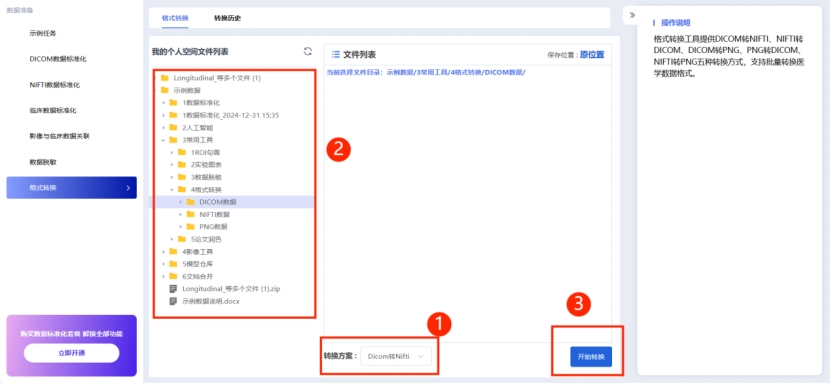The width and height of the screenshot is (830, 384).
Task: Open 影像与临床数据关联 in the sidebar
Action: pyautogui.click(x=60, y=136)
